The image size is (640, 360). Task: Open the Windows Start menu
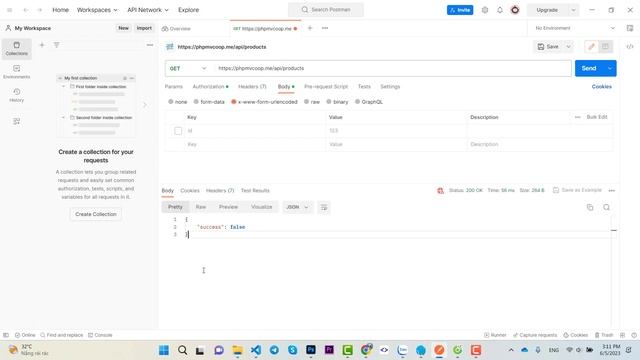[x=164, y=350]
